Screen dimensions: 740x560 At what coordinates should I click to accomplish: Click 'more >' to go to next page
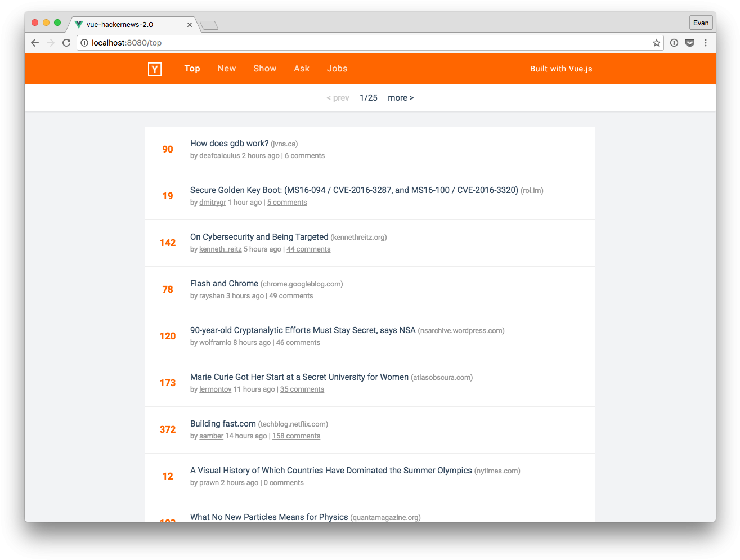click(401, 97)
